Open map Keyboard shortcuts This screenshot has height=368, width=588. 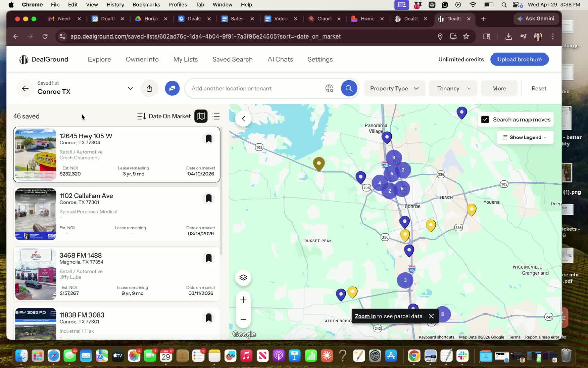click(436, 337)
